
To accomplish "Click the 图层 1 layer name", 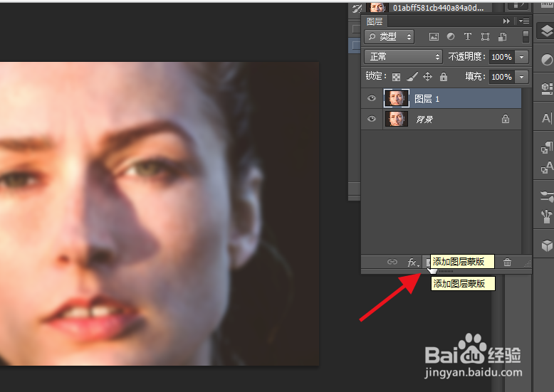I will pyautogui.click(x=427, y=99).
